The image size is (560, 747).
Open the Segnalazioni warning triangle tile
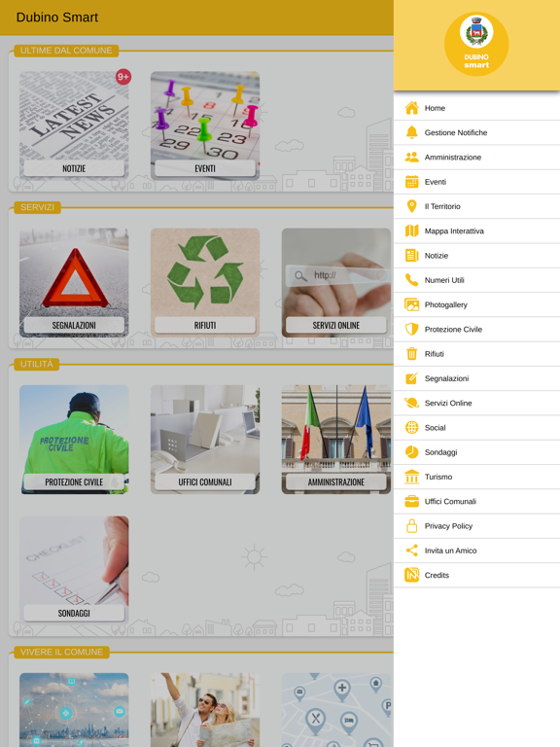click(74, 283)
